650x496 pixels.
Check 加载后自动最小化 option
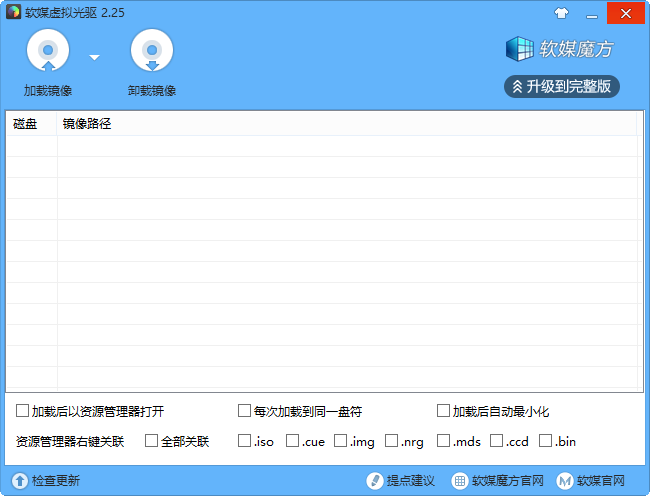[x=444, y=411]
